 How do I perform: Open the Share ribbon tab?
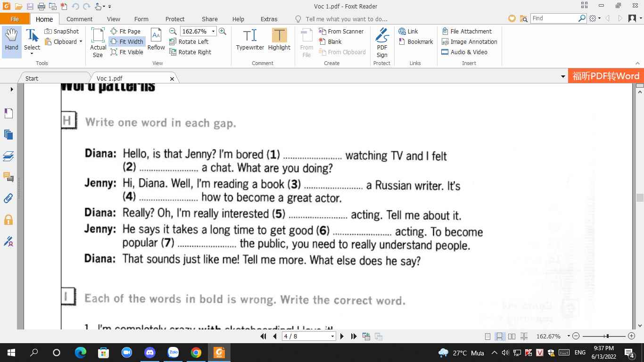click(209, 19)
